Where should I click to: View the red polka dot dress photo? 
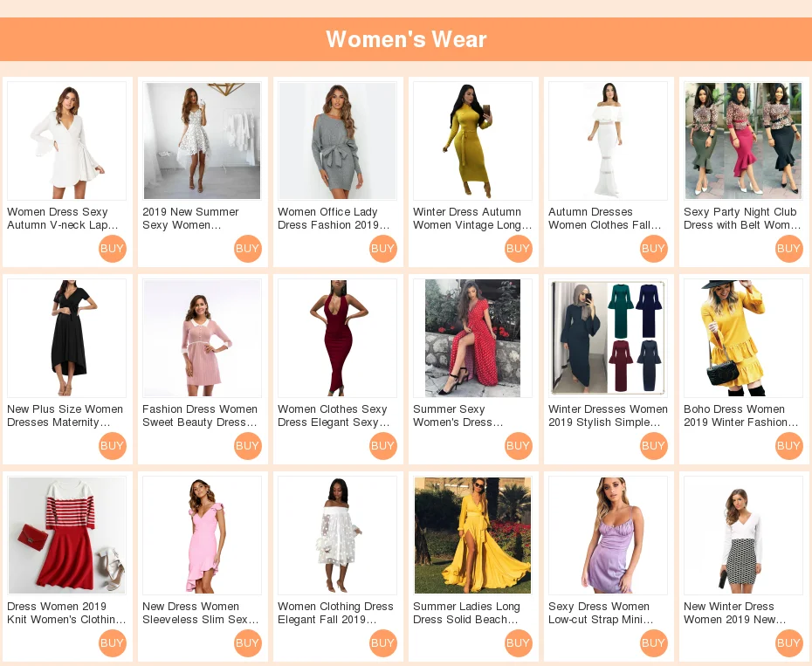coord(473,338)
